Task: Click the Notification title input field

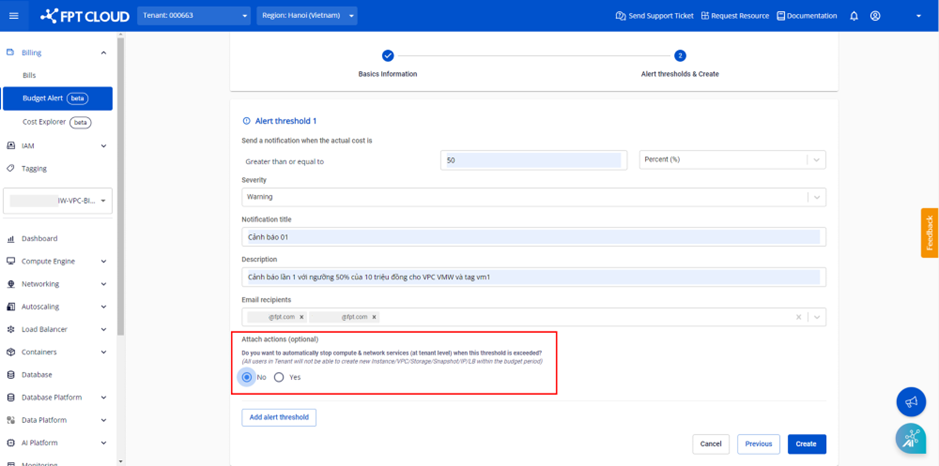Action: coord(532,237)
